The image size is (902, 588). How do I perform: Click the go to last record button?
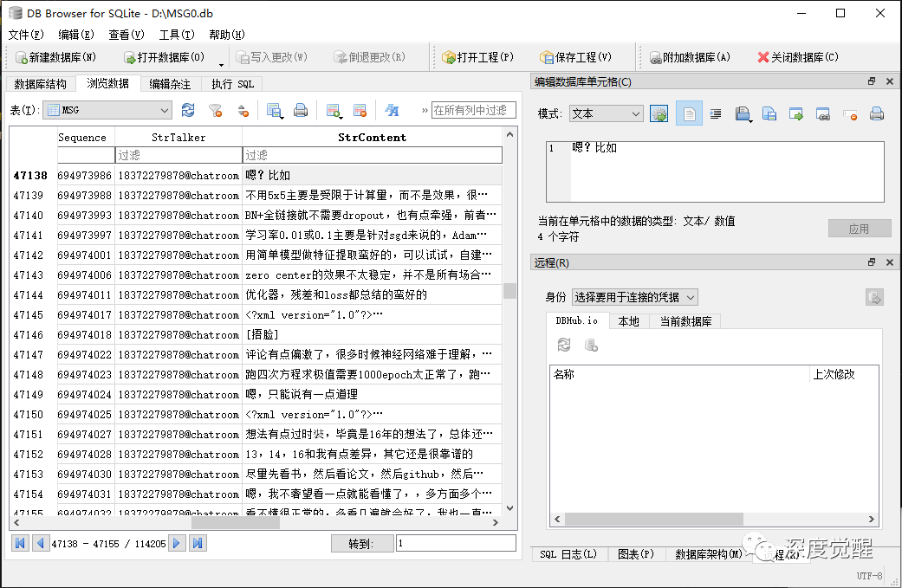(198, 543)
